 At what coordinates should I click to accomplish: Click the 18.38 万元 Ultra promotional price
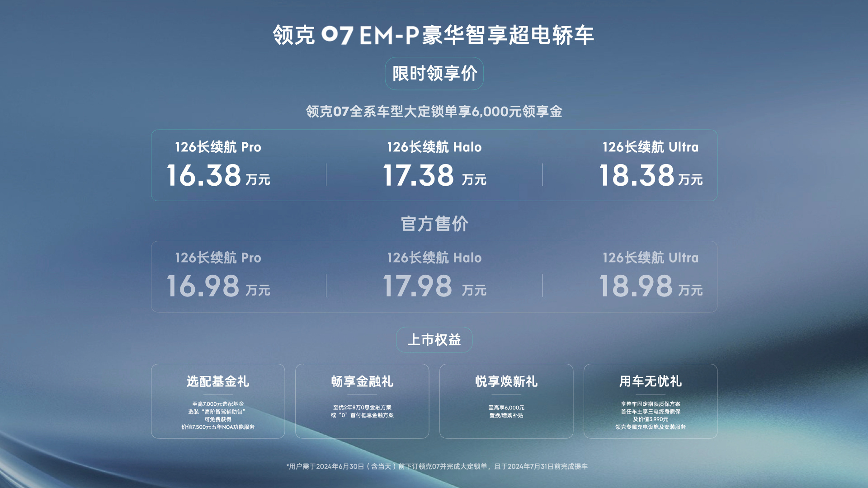651,175
